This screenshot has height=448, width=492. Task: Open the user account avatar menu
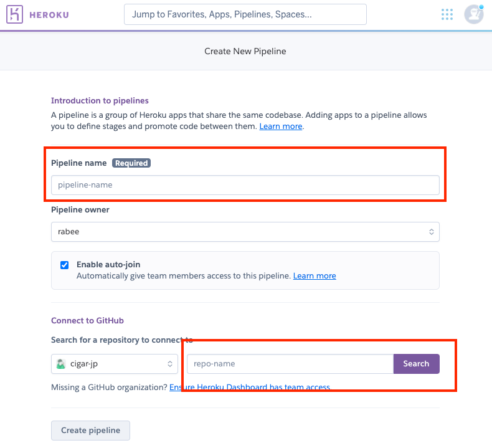(474, 14)
